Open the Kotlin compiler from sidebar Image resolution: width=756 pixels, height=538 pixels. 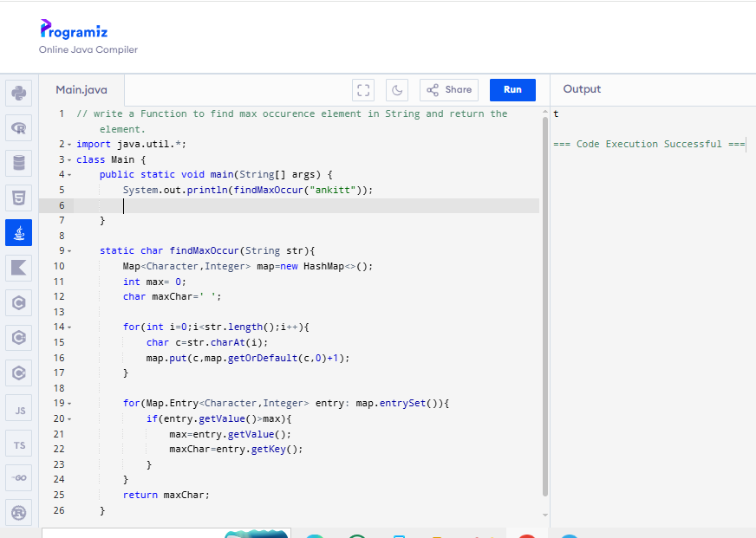(x=19, y=268)
